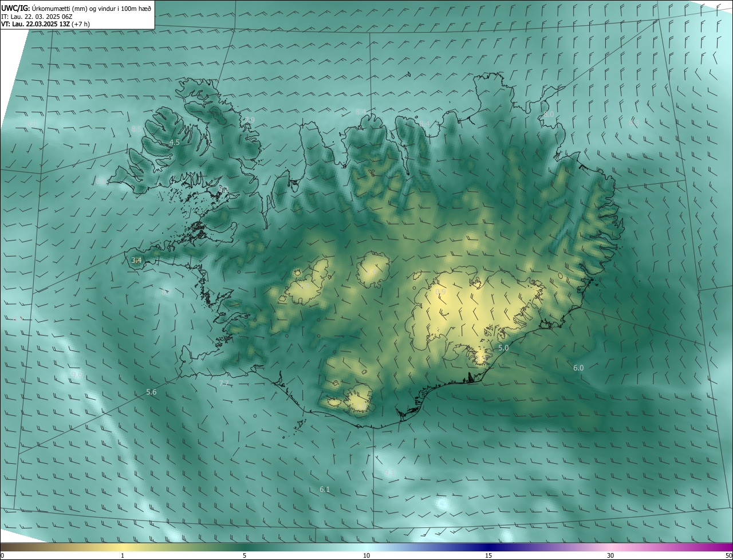Click the 5.0 value on the southeast coast

(503, 348)
